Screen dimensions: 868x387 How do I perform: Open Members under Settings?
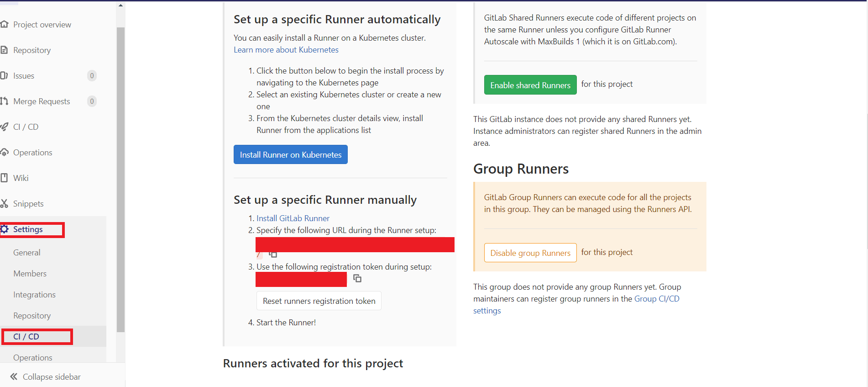30,274
